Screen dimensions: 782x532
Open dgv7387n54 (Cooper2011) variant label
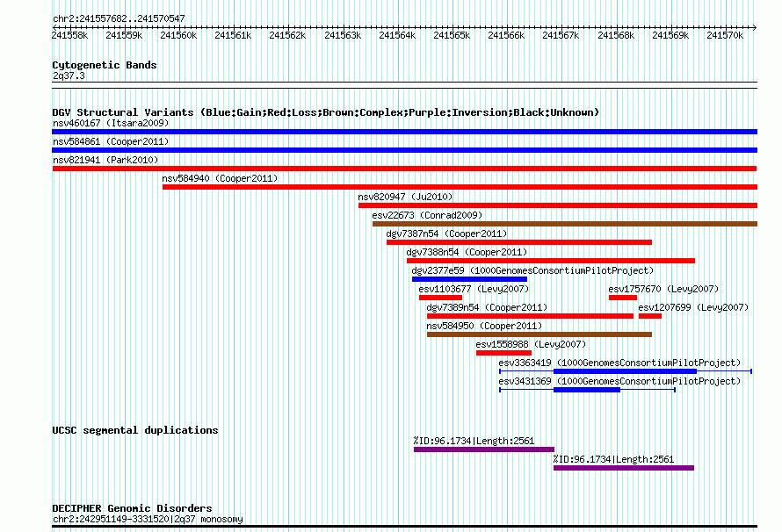coord(446,234)
